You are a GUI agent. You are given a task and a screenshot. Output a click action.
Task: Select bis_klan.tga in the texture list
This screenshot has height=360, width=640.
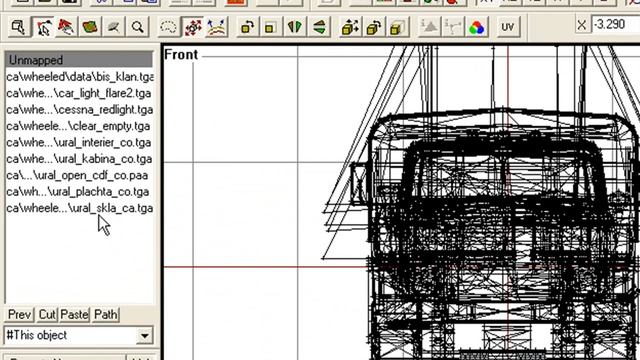(79, 77)
